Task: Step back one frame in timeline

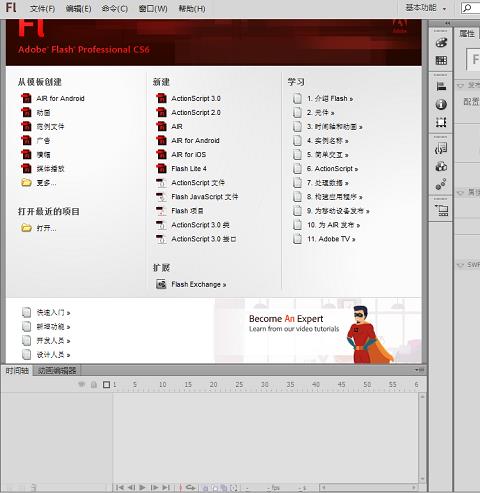Action: pyautogui.click(x=131, y=487)
